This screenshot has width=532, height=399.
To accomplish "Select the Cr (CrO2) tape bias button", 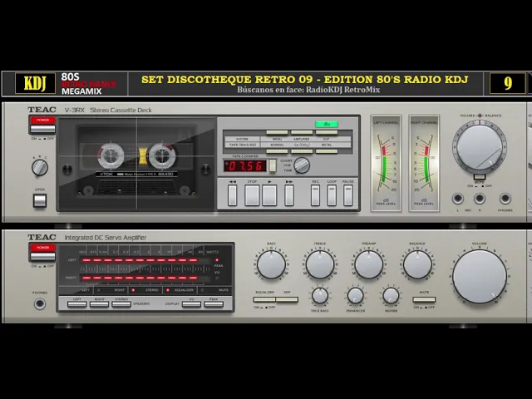I will [x=302, y=151].
